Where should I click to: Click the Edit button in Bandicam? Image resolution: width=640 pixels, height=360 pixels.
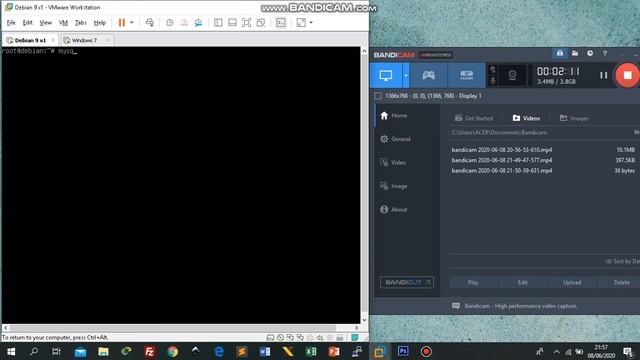(x=523, y=282)
